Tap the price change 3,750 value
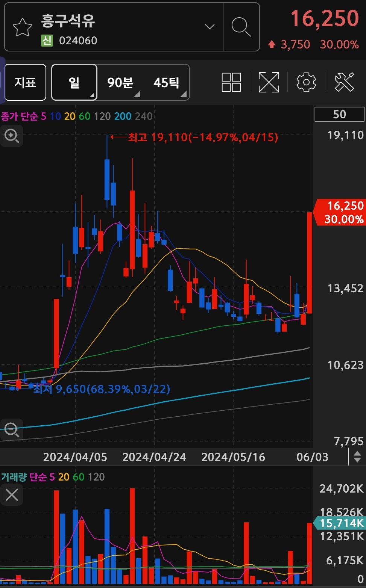366x588 pixels. [x=295, y=45]
